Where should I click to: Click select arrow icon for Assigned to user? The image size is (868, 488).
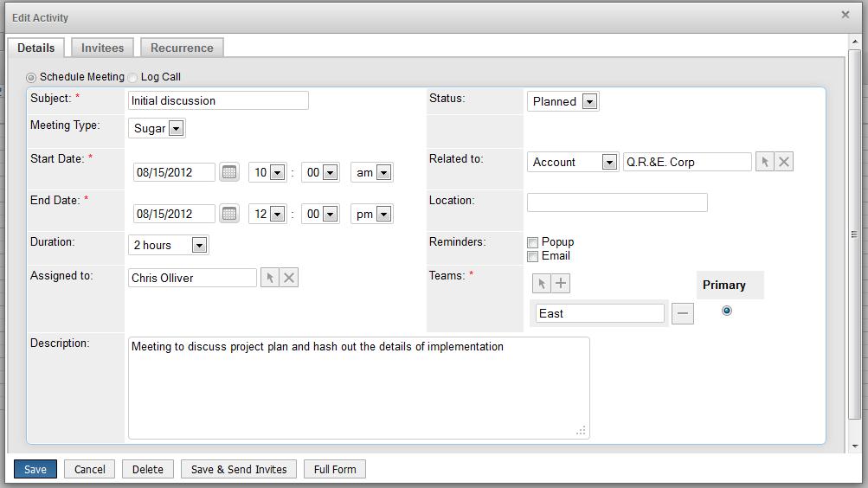pyautogui.click(x=270, y=278)
